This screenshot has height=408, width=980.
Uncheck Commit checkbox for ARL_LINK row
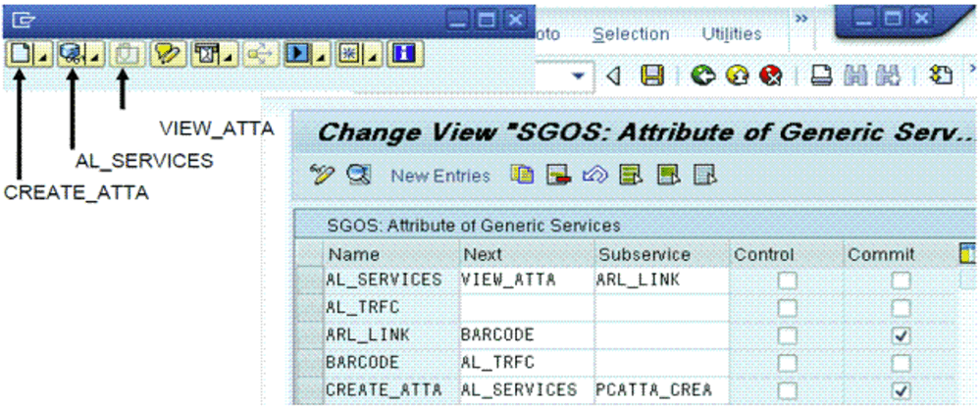pos(901,335)
